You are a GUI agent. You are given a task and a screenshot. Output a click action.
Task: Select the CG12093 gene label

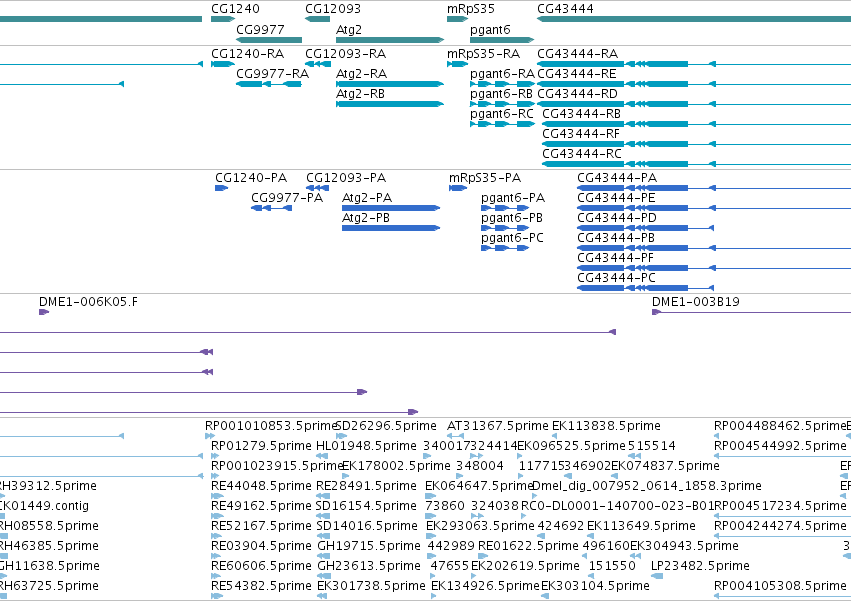tap(333, 9)
